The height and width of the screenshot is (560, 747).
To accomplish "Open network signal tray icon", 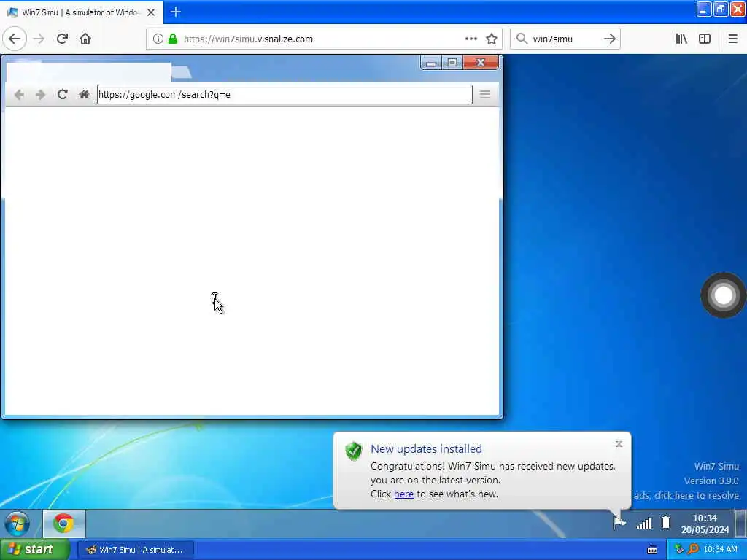I will pyautogui.click(x=643, y=524).
